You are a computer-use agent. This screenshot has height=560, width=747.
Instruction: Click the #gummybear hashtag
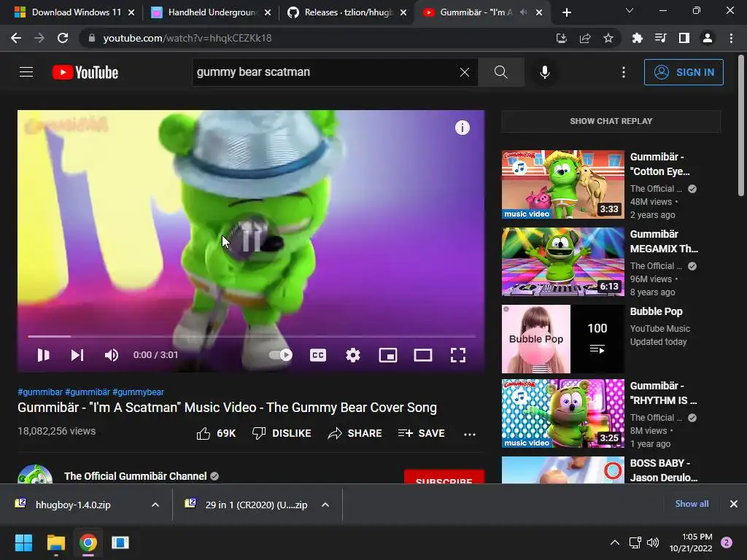[x=138, y=392]
